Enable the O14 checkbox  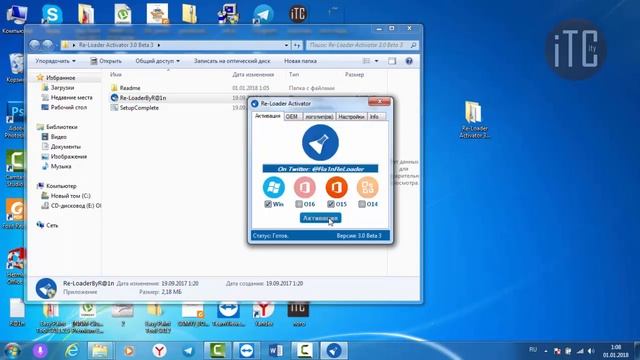(362, 204)
